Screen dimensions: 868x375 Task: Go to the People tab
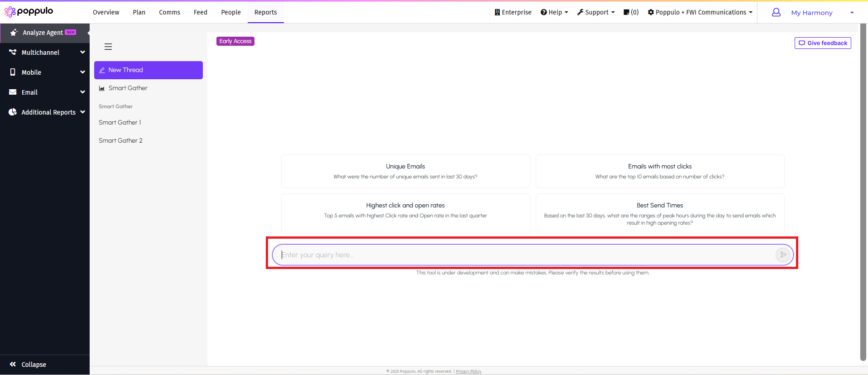(x=230, y=12)
